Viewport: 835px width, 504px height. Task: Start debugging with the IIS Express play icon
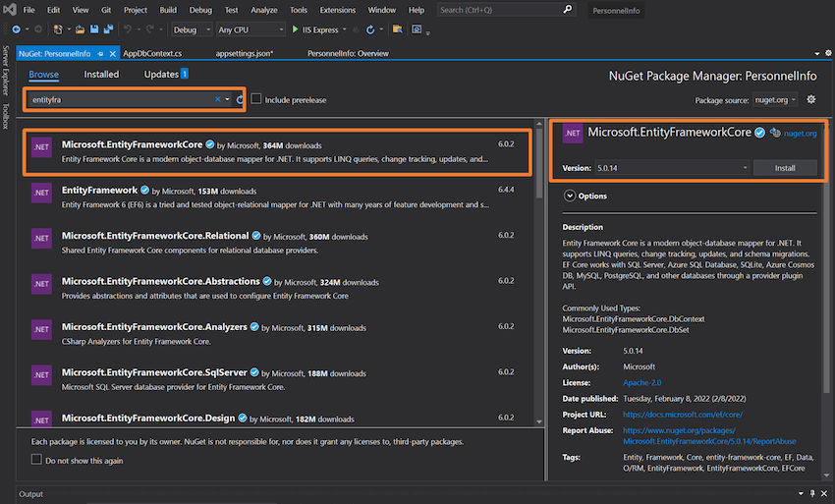(x=295, y=29)
